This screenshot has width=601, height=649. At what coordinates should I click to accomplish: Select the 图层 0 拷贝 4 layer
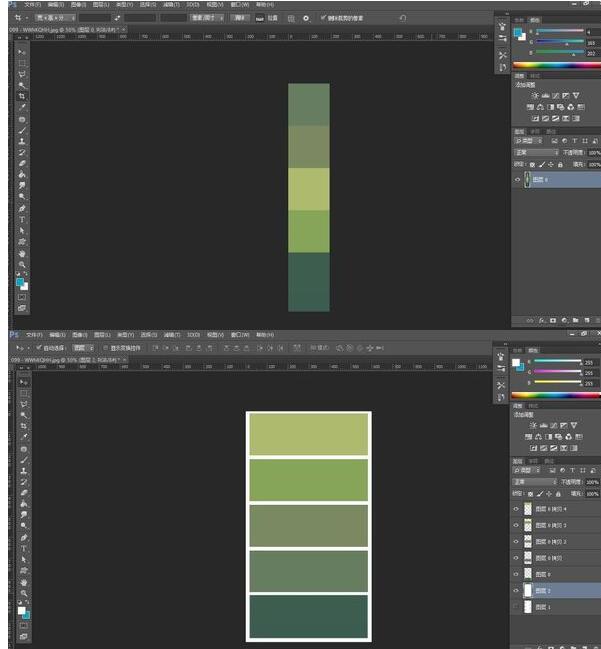click(550, 509)
